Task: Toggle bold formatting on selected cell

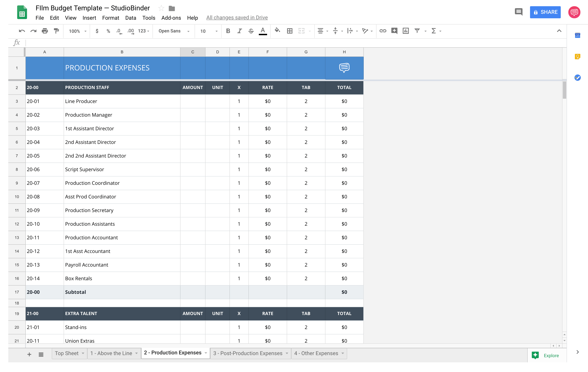Action: point(228,30)
